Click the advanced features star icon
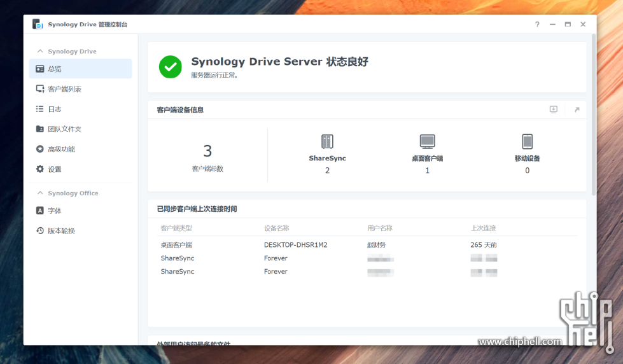Image resolution: width=623 pixels, height=364 pixels. click(x=39, y=149)
